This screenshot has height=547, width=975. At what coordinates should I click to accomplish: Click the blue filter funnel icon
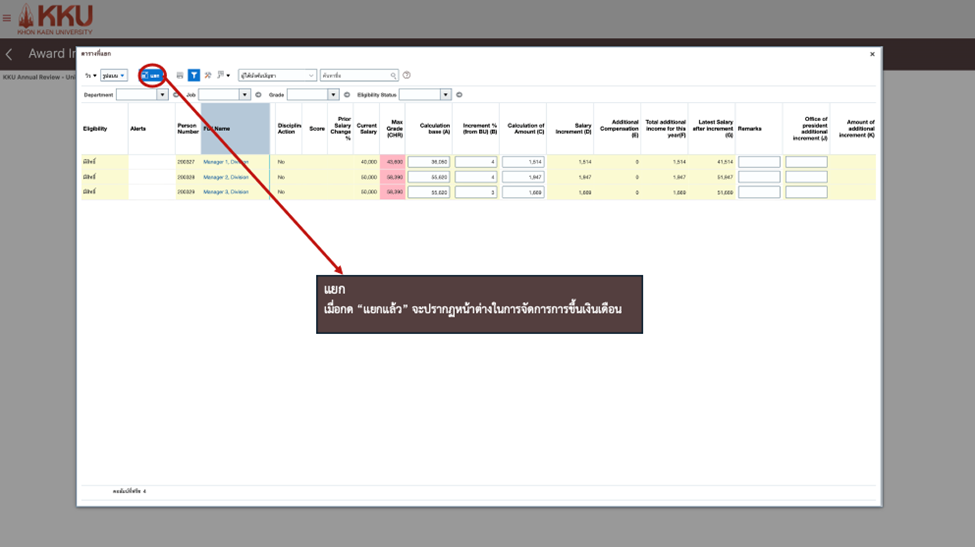(194, 75)
